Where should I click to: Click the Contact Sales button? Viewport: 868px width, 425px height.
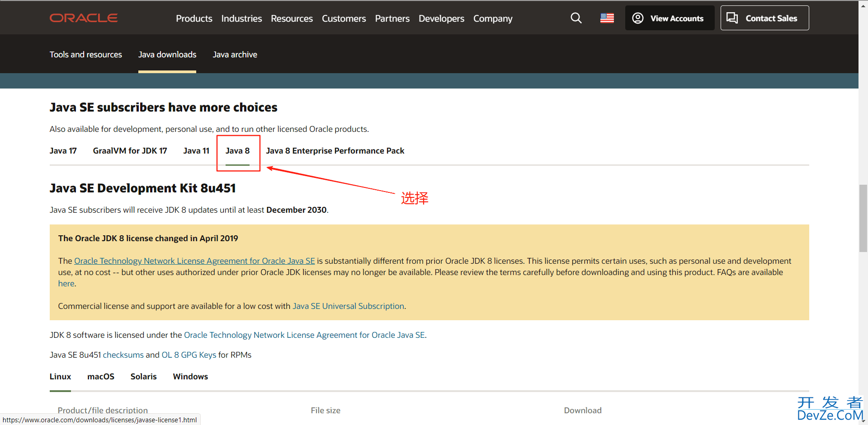pyautogui.click(x=764, y=18)
